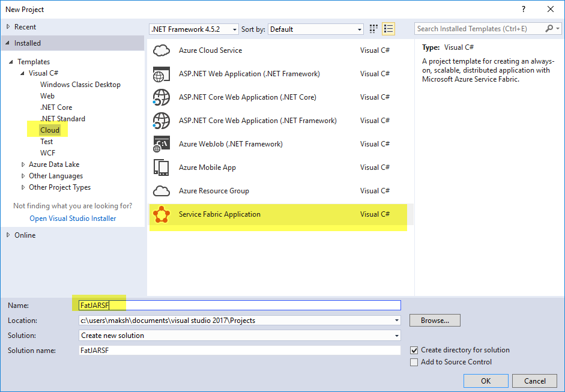Select the Cloud template category
Image resolution: width=565 pixels, height=392 pixels.
(50, 130)
